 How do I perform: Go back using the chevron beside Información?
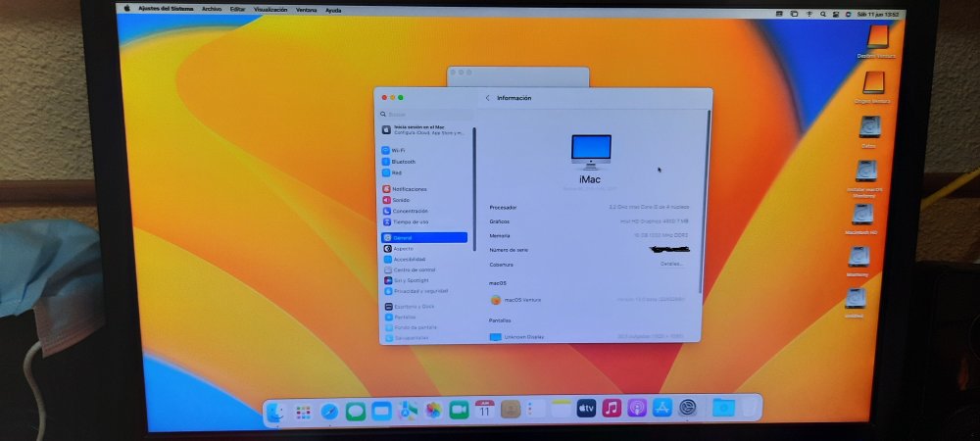(487, 98)
